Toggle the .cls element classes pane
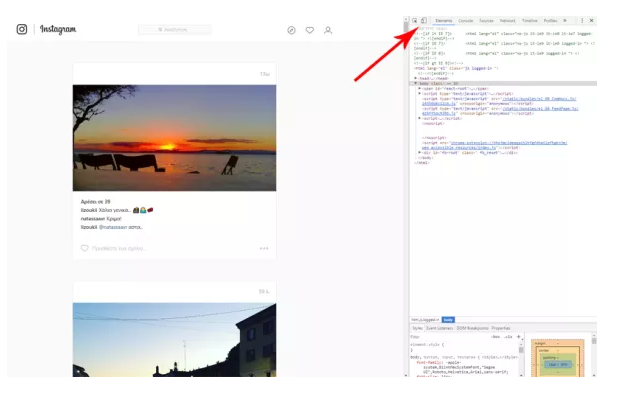 pos(508,336)
